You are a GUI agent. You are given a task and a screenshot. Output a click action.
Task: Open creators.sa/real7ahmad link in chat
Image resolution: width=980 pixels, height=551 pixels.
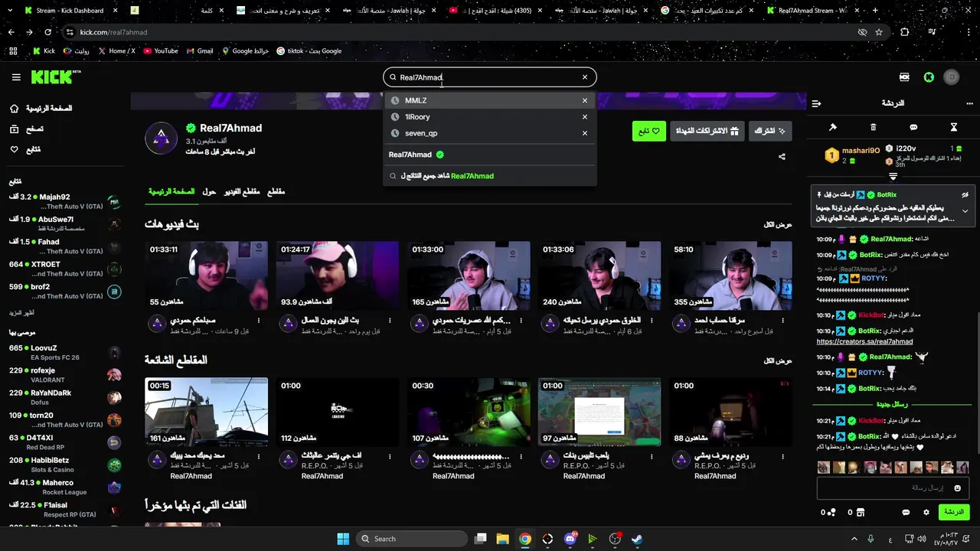(x=864, y=341)
